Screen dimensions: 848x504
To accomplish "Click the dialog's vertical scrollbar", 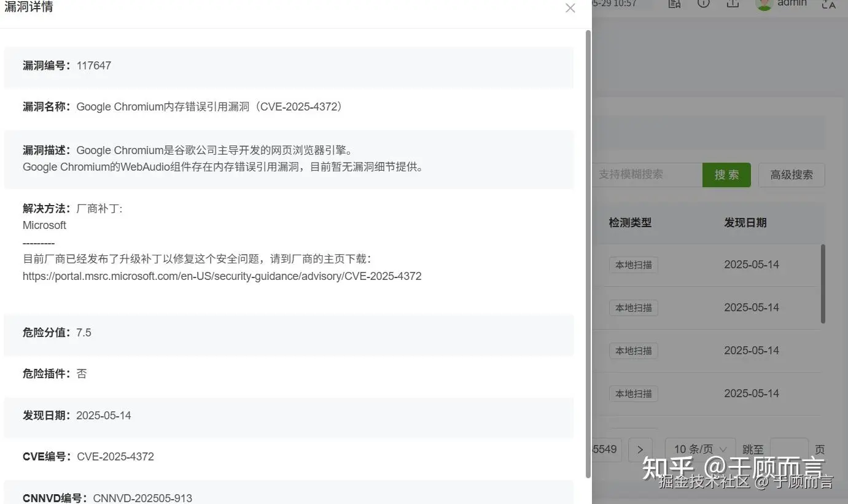I will point(588,254).
